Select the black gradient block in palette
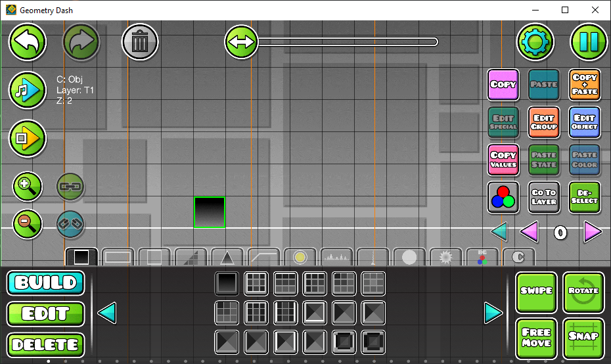 [x=227, y=283]
